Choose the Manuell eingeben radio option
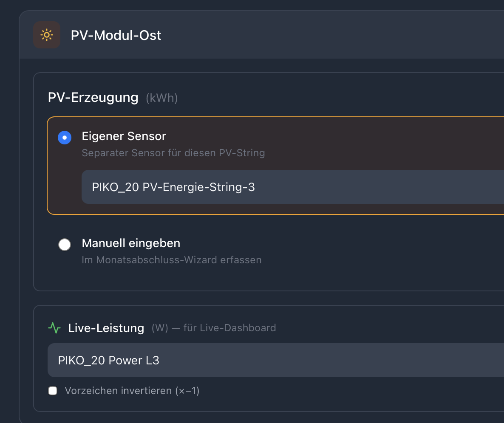Screen dimensions: 504x423 pyautogui.click(x=65, y=245)
